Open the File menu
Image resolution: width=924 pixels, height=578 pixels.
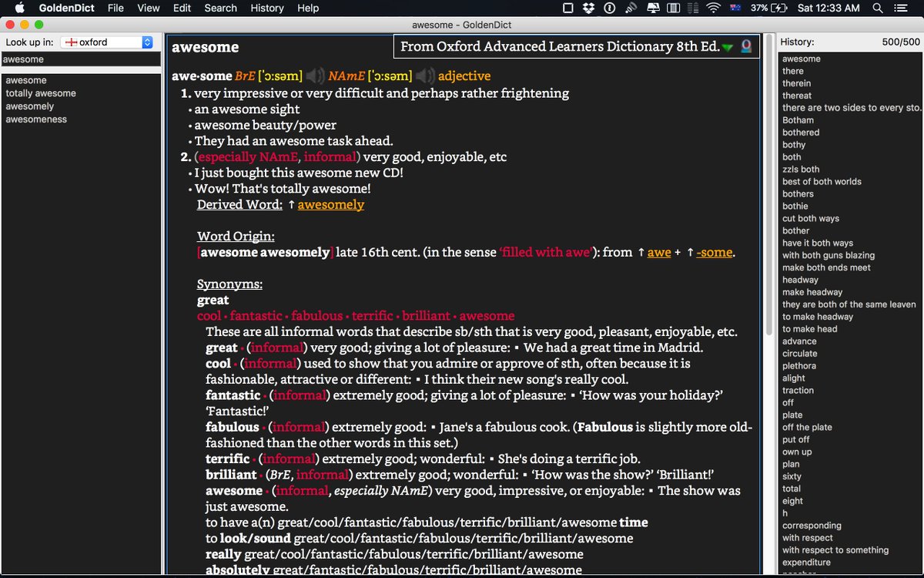click(115, 8)
